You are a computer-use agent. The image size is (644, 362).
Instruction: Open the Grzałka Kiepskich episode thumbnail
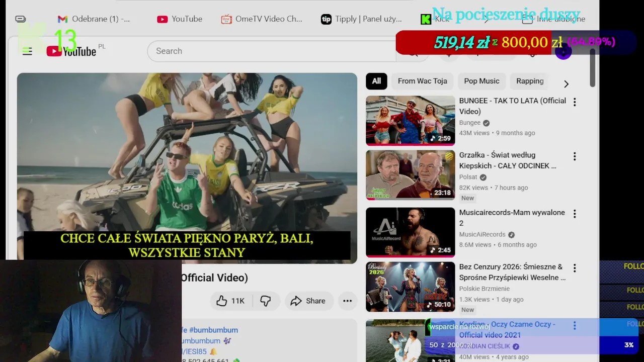(410, 175)
